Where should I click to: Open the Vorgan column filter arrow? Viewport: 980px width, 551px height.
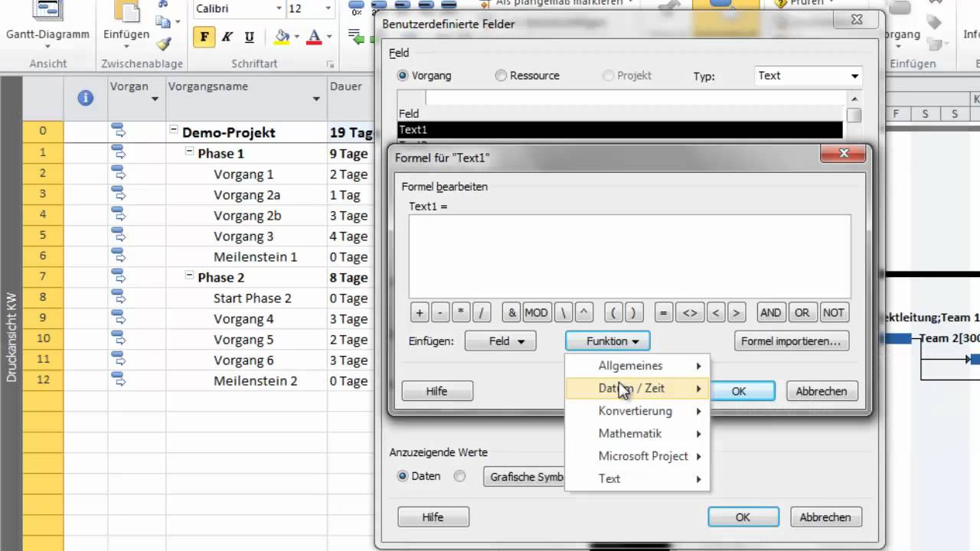[x=155, y=99]
